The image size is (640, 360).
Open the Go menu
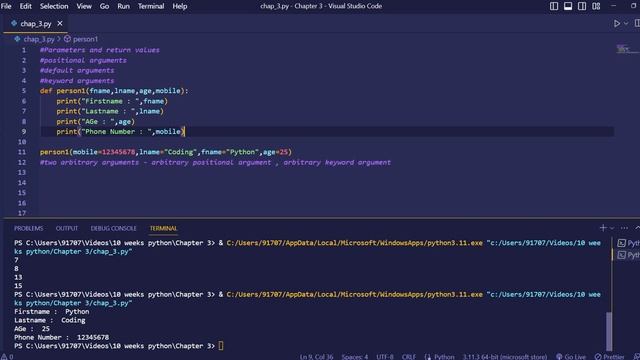coord(104,6)
